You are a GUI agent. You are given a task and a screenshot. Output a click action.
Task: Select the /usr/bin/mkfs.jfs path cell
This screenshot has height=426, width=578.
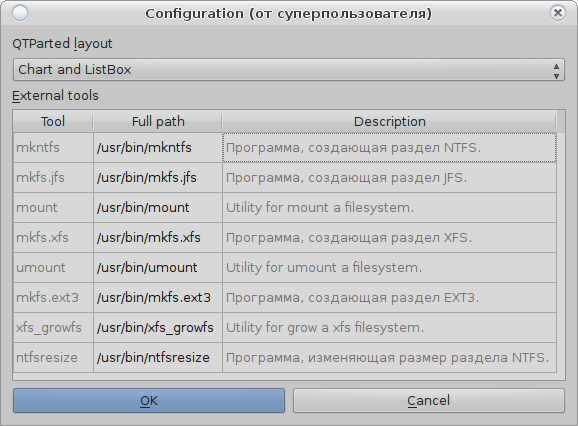pyautogui.click(x=158, y=178)
